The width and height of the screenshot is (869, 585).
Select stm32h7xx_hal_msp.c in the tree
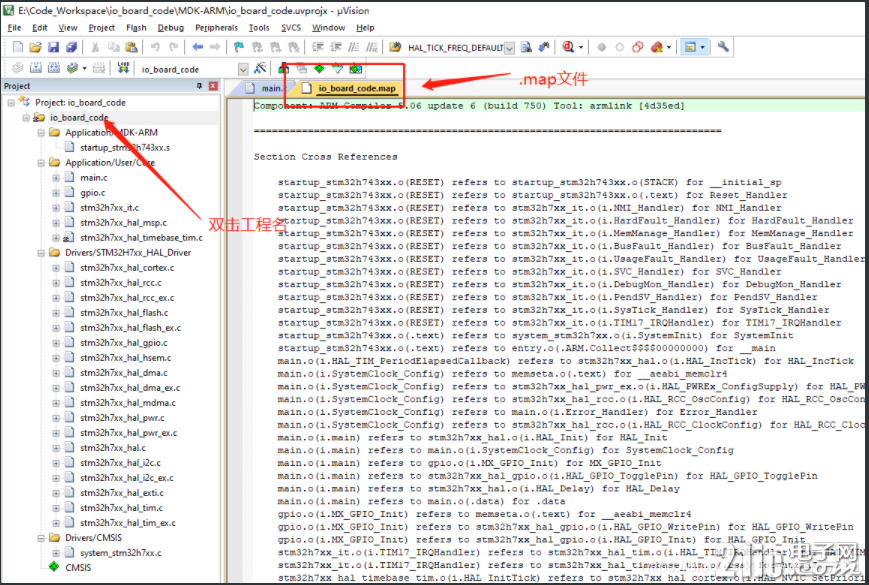tap(123, 223)
